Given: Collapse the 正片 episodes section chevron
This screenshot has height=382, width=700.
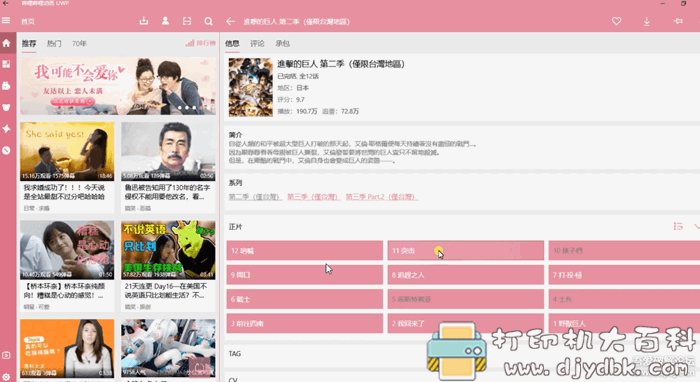Looking at the screenshot, I should 697,226.
